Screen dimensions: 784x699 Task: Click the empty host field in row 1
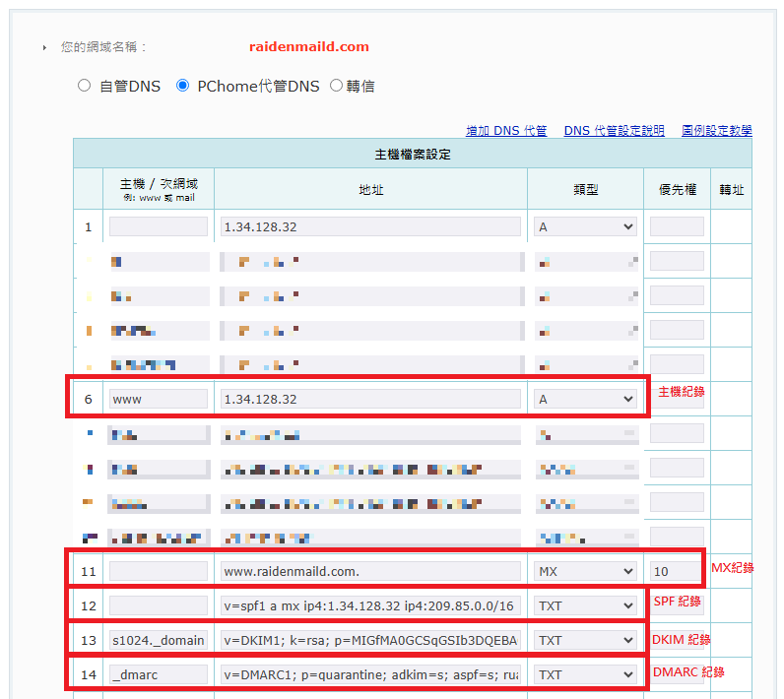(159, 226)
